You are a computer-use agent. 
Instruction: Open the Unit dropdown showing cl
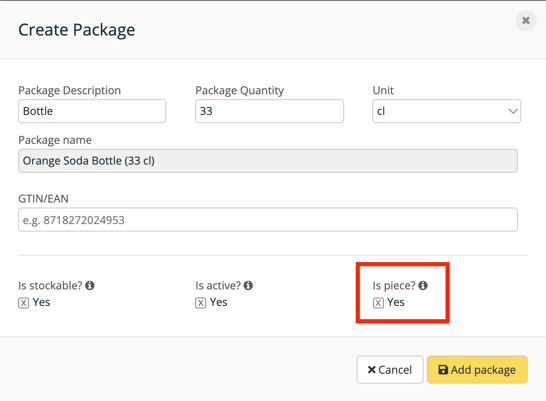click(446, 111)
